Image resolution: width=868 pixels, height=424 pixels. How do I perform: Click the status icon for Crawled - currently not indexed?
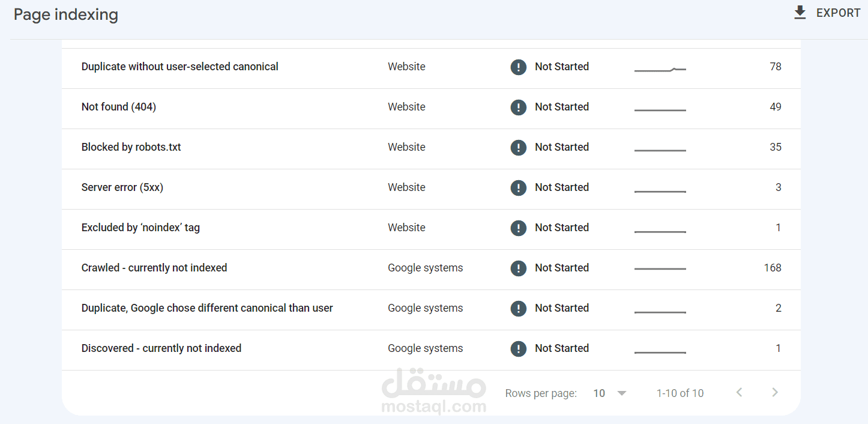click(519, 268)
